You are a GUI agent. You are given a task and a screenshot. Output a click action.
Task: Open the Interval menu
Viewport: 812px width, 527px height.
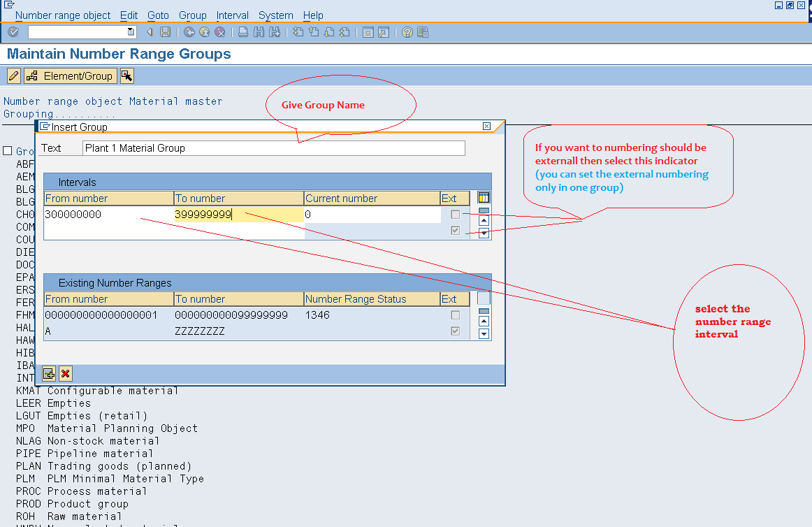pyautogui.click(x=233, y=15)
